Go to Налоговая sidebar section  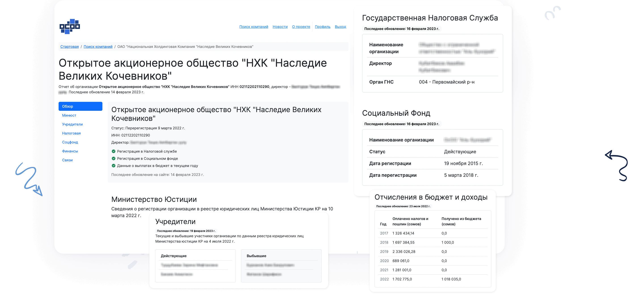pos(71,133)
